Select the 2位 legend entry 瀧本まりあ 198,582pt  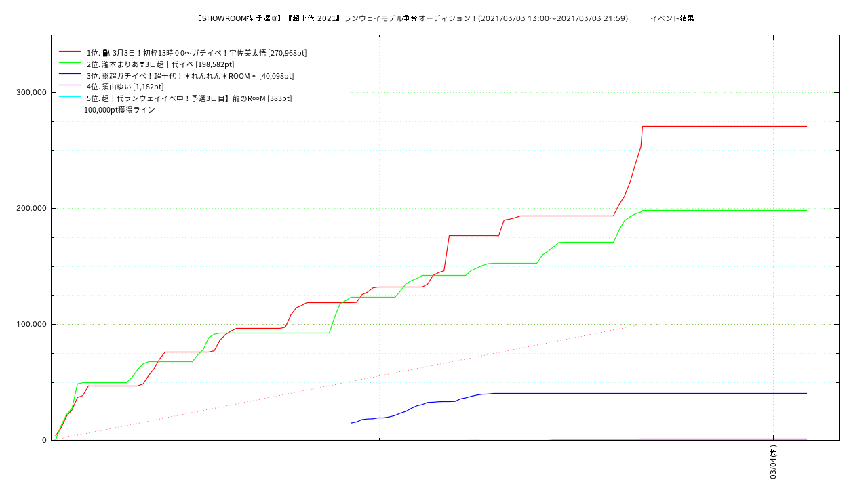point(161,64)
